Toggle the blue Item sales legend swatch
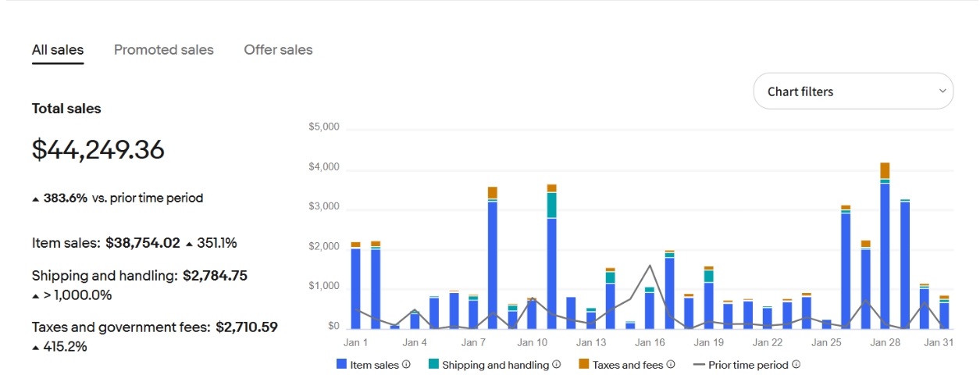The image size is (980, 386). point(341,364)
